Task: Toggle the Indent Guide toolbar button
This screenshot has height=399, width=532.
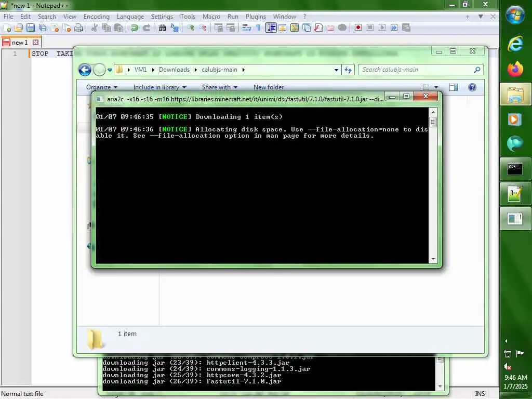Action: click(x=271, y=28)
